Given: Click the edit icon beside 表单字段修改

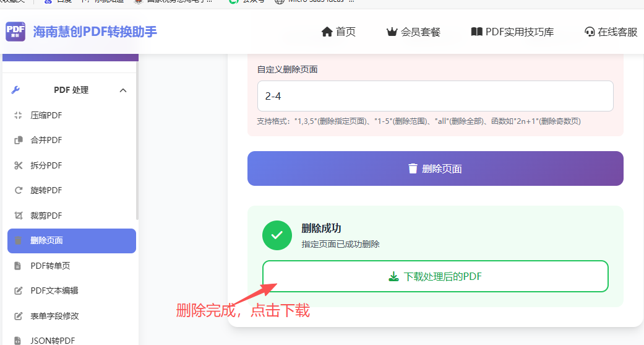Looking at the screenshot, I should click(19, 317).
